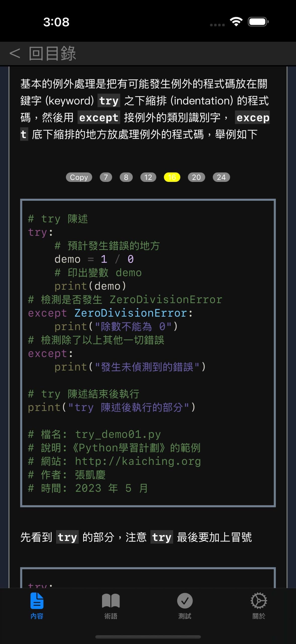Image resolution: width=296 pixels, height=644 pixels.
Task: Open the 關於 gear icon
Action: pyautogui.click(x=259, y=601)
